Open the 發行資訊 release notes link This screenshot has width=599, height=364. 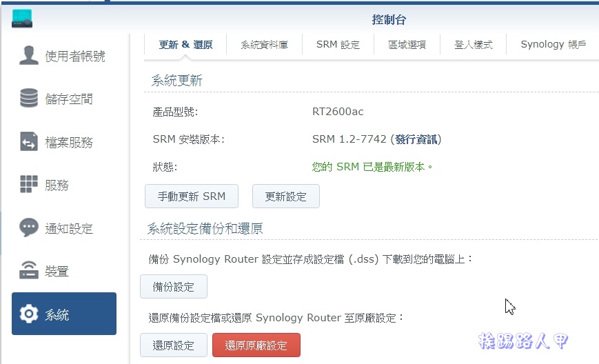coord(416,139)
